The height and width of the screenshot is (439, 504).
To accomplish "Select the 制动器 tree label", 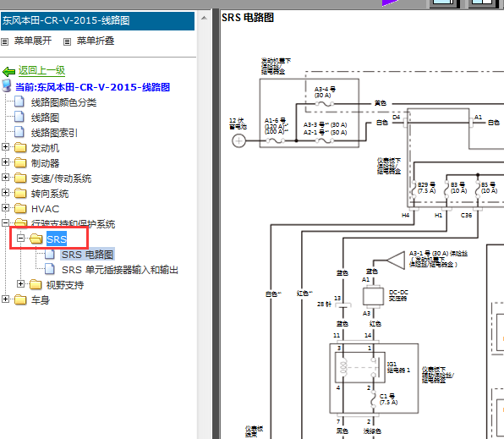I will 45,163.
